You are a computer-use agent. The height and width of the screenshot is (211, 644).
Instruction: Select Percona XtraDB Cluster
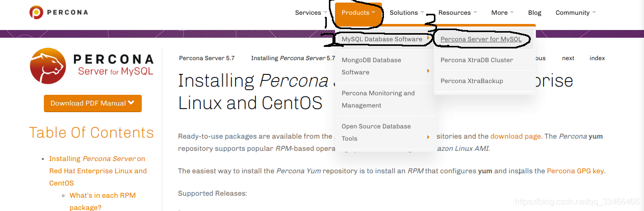[477, 60]
